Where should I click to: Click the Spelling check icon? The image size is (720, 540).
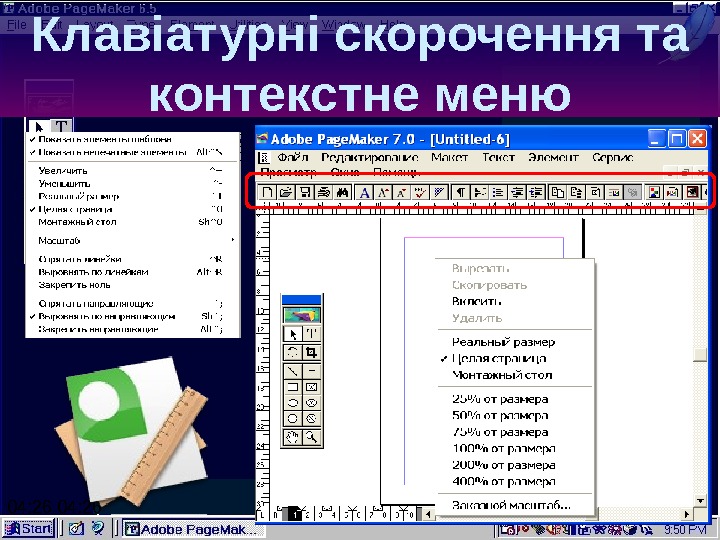coord(420,191)
